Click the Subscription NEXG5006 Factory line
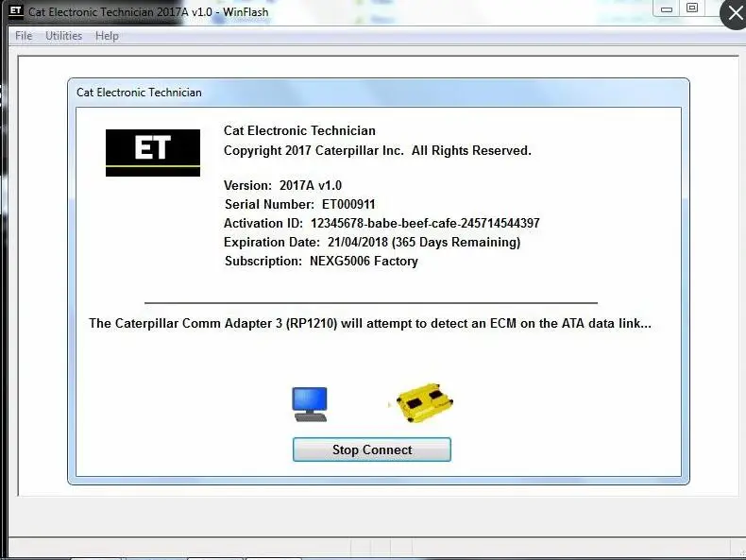The height and width of the screenshot is (560, 746). (321, 262)
